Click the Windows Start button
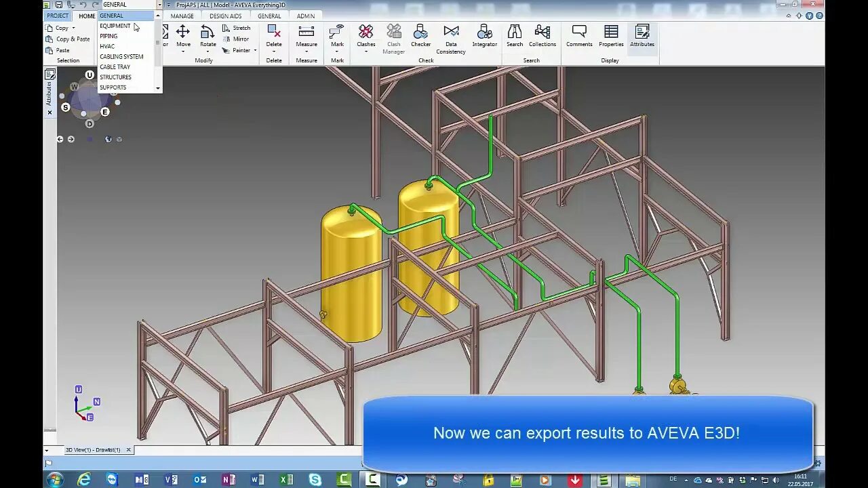 point(55,480)
